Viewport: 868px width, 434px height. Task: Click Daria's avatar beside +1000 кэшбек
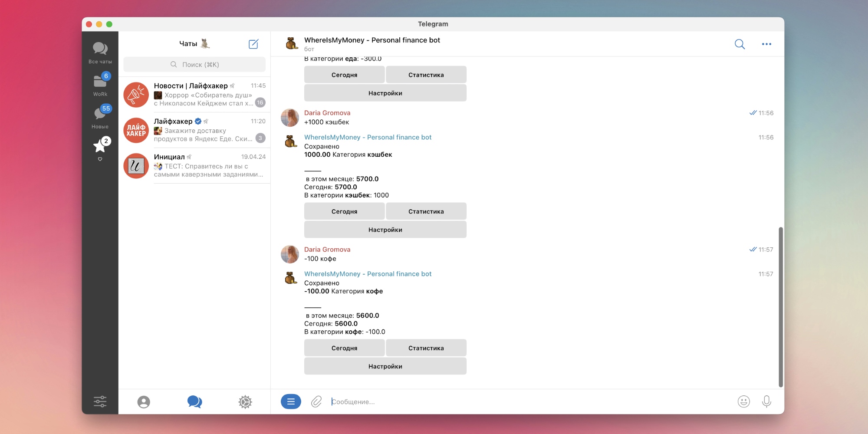click(x=290, y=118)
